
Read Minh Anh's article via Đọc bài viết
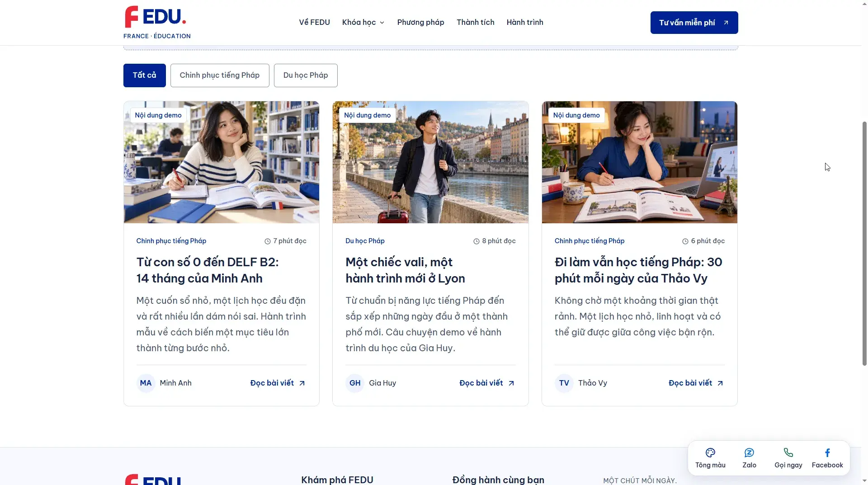[x=278, y=383]
